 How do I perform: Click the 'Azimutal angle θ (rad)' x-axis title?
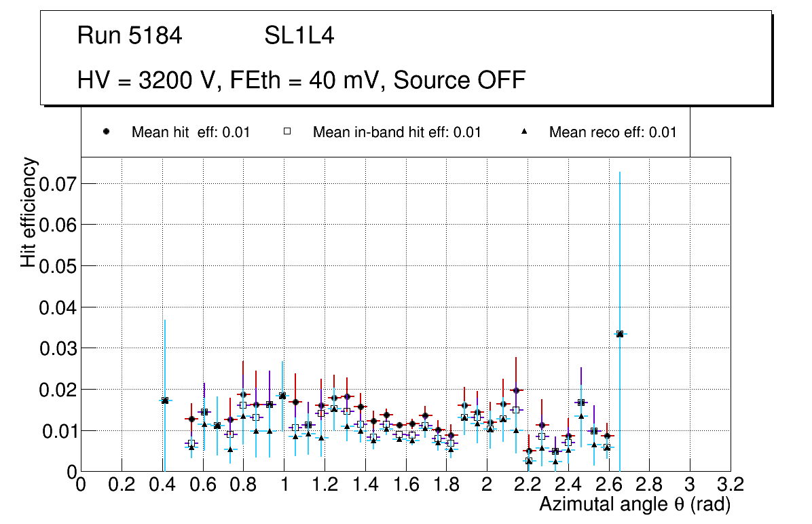click(x=634, y=504)
